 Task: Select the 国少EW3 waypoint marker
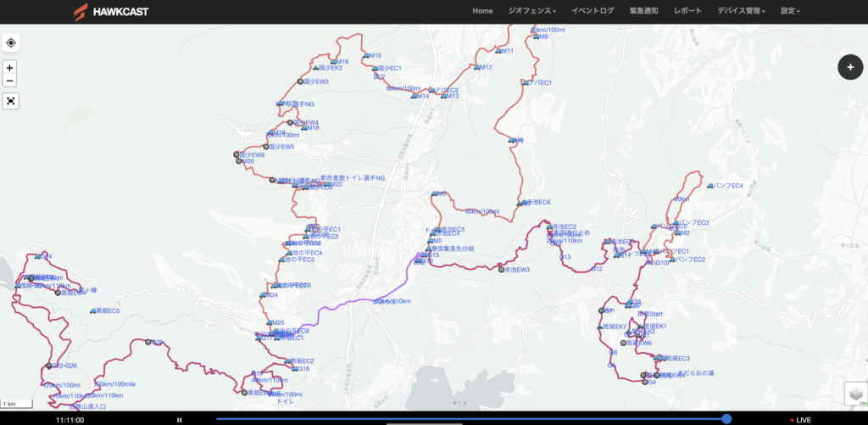pos(300,81)
